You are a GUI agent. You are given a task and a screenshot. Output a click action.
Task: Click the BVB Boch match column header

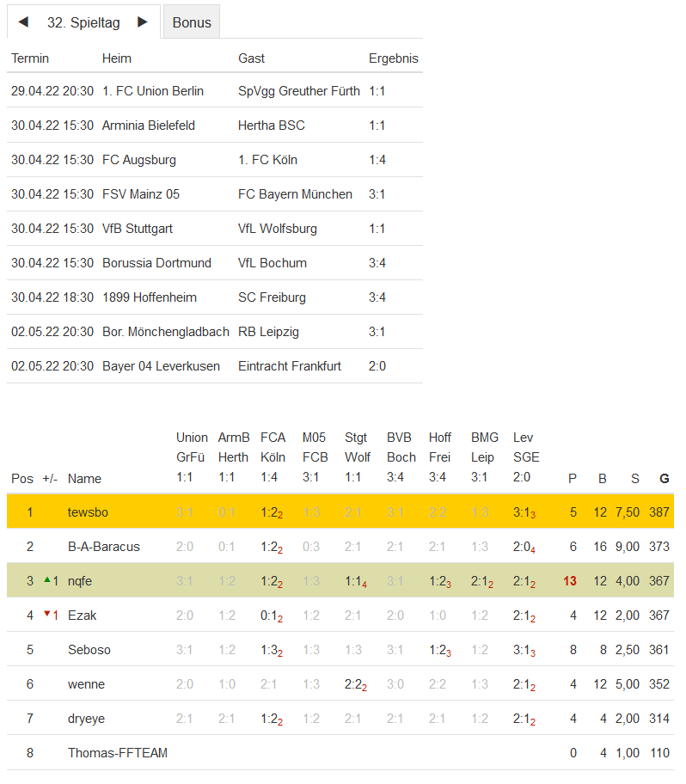[401, 457]
